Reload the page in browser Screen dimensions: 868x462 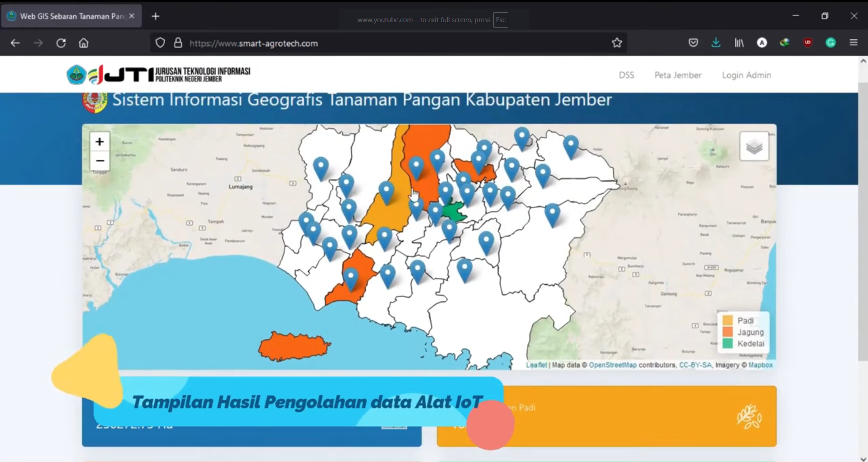click(x=61, y=43)
